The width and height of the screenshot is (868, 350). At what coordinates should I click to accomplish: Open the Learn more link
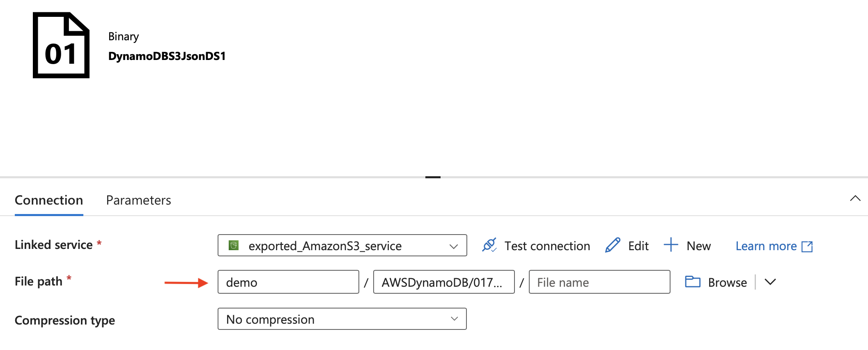(x=766, y=246)
